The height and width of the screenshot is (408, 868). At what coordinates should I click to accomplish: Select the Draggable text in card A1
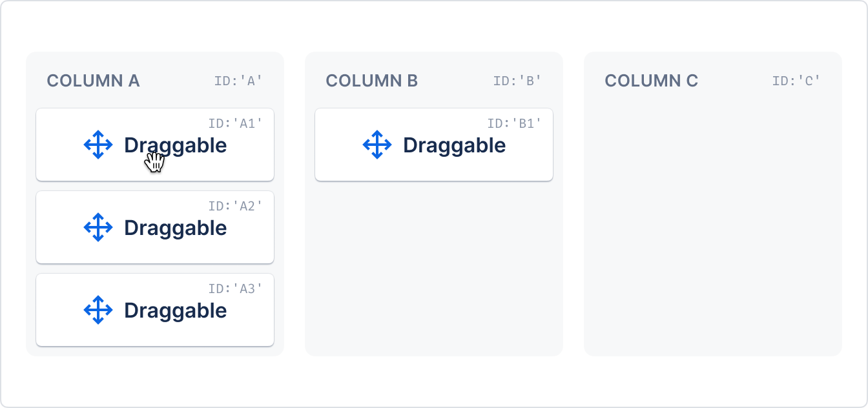tap(176, 145)
